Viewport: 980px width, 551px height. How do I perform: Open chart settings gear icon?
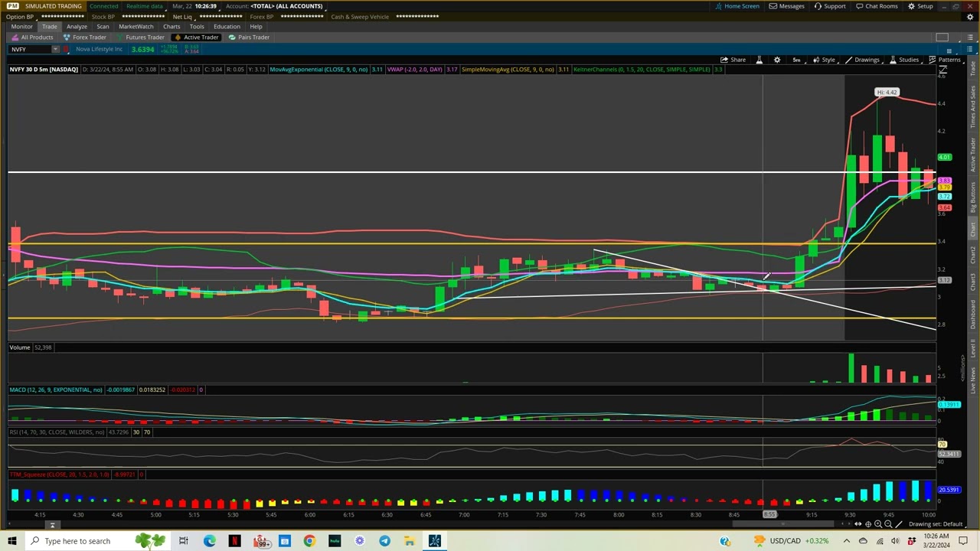click(777, 60)
